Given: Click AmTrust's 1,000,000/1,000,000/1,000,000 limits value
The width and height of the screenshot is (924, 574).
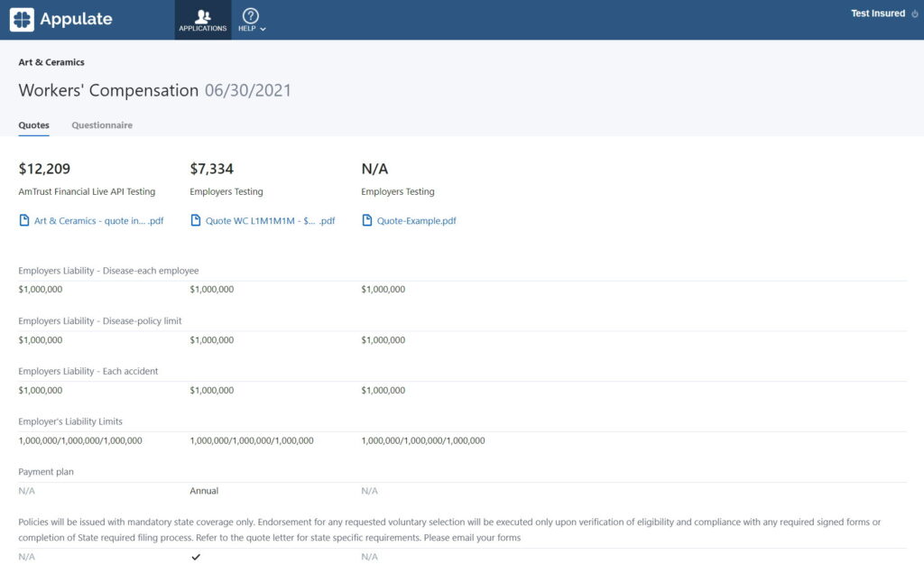Looking at the screenshot, I should pos(80,440).
